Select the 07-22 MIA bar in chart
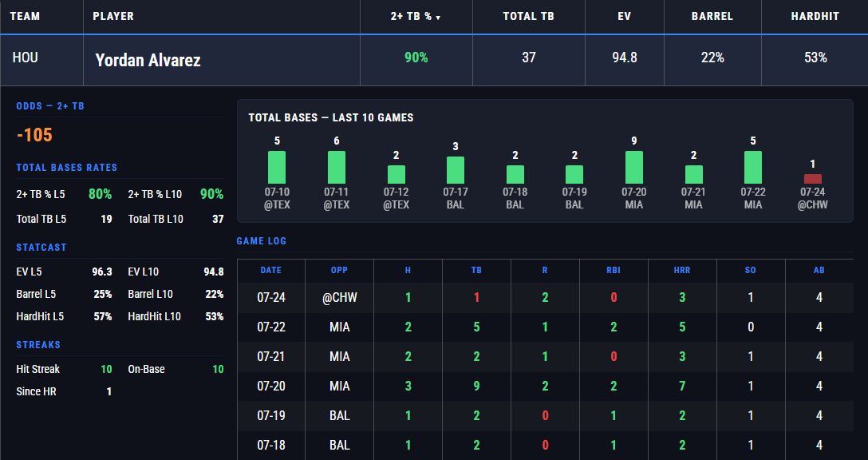868x460 pixels. 753,168
